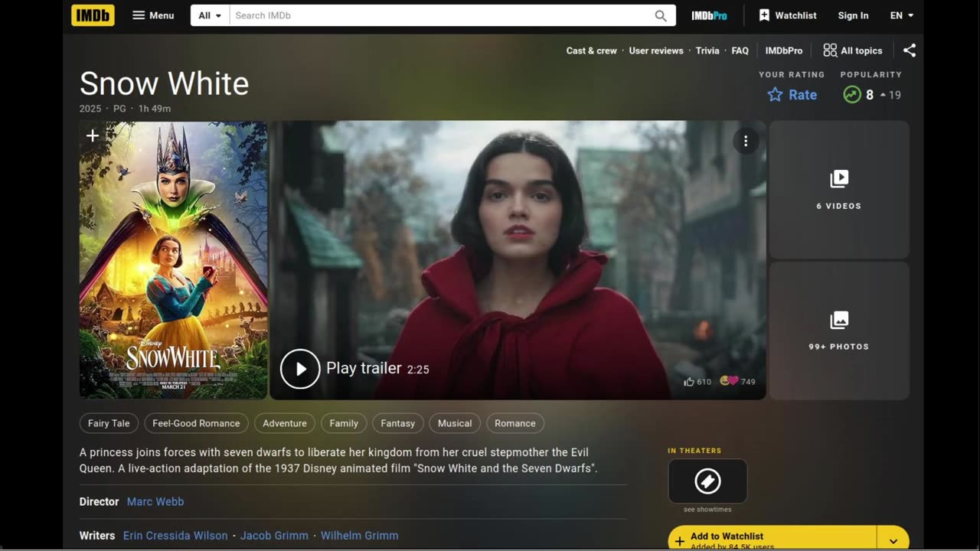Click the popularity trending icon

pos(852,95)
